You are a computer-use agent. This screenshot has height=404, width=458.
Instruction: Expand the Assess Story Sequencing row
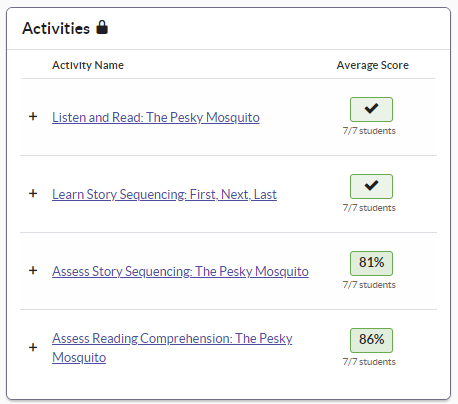pyautogui.click(x=33, y=271)
